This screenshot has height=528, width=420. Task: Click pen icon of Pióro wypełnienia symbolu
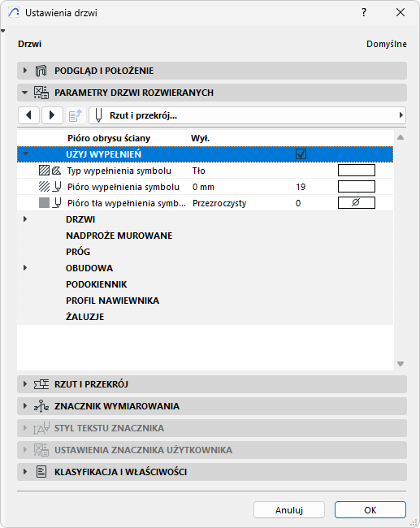(57, 187)
